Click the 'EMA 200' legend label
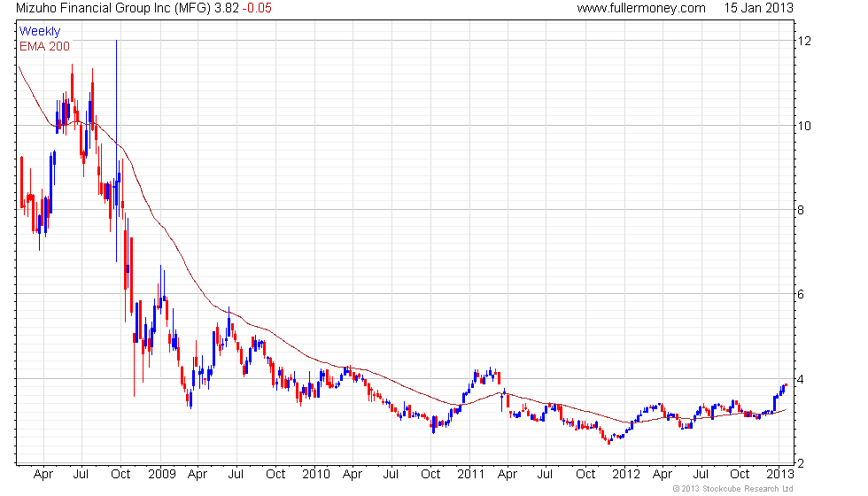The height and width of the screenshot is (496, 868). coord(44,46)
